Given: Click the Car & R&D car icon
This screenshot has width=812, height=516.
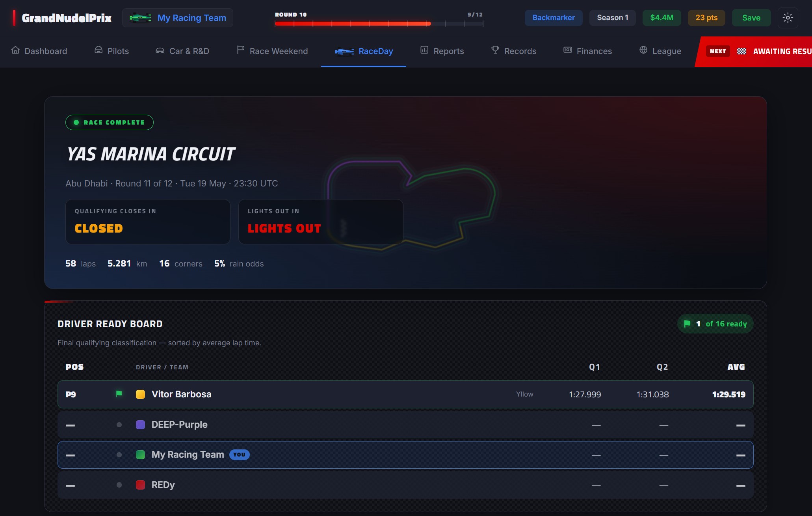Looking at the screenshot, I should pos(160,50).
